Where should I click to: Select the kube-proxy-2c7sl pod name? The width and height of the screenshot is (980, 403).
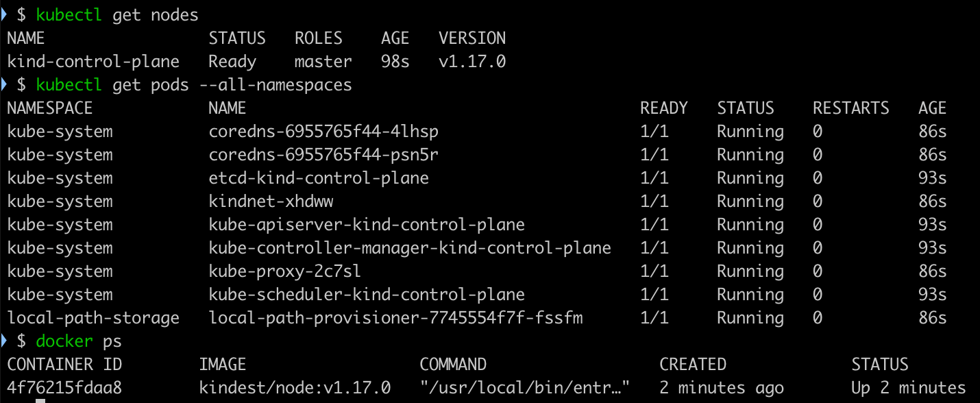[285, 271]
